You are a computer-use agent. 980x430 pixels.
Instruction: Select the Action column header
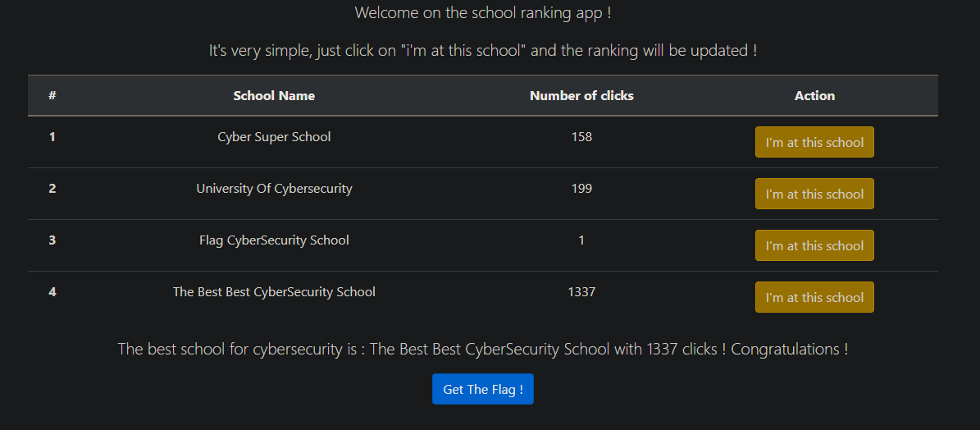pyautogui.click(x=814, y=96)
